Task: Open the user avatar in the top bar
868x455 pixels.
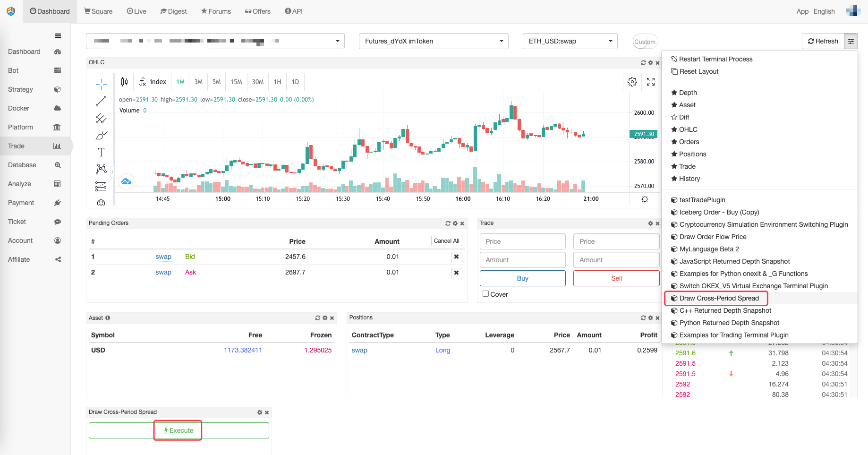Action: click(x=853, y=11)
